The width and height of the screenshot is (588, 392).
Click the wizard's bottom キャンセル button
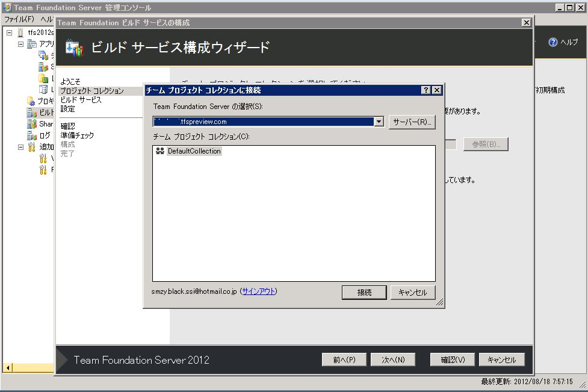(502, 359)
